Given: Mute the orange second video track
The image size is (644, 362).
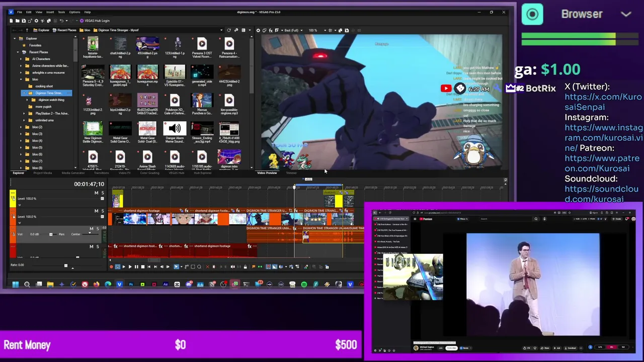Looking at the screenshot, I should 96,211.
